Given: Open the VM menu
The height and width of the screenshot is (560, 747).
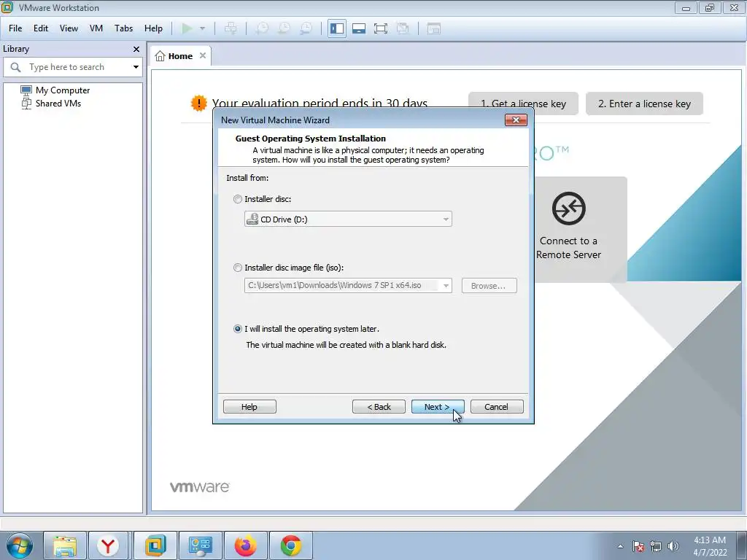Looking at the screenshot, I should coord(96,28).
